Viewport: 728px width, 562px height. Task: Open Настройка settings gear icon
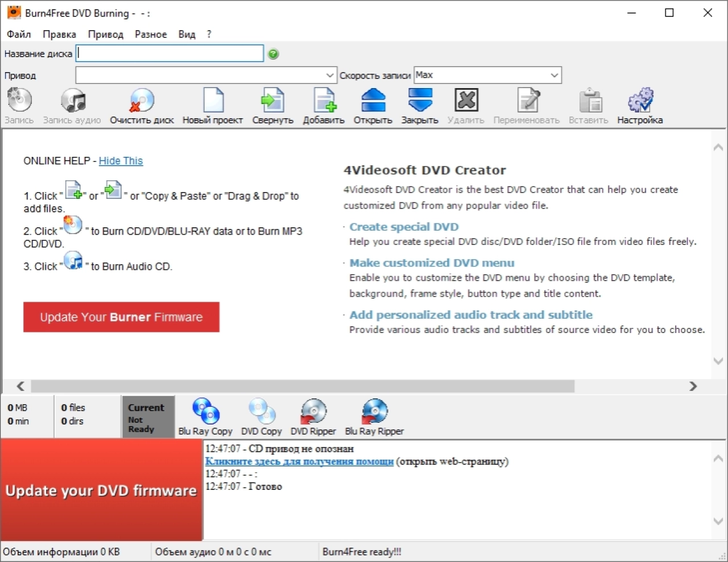[x=640, y=101]
